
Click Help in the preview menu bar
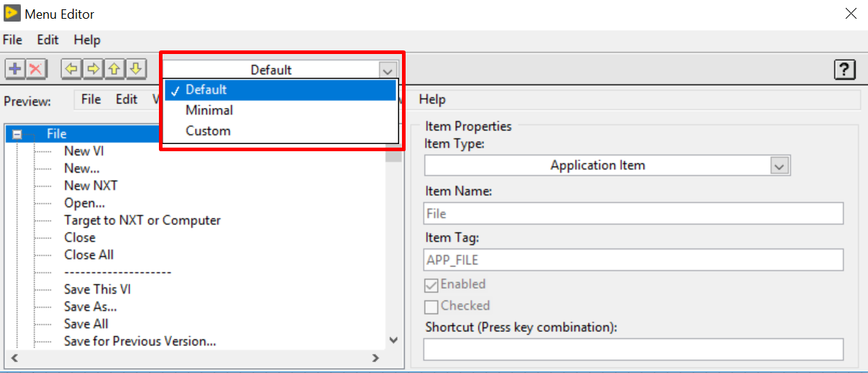pyautogui.click(x=432, y=99)
